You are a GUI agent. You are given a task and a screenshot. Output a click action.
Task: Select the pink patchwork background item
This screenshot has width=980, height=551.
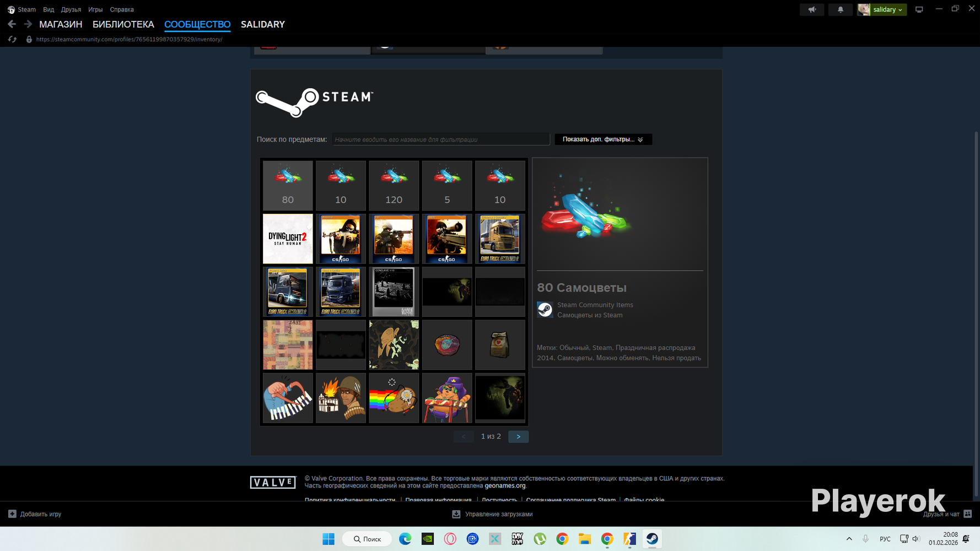[x=288, y=345]
